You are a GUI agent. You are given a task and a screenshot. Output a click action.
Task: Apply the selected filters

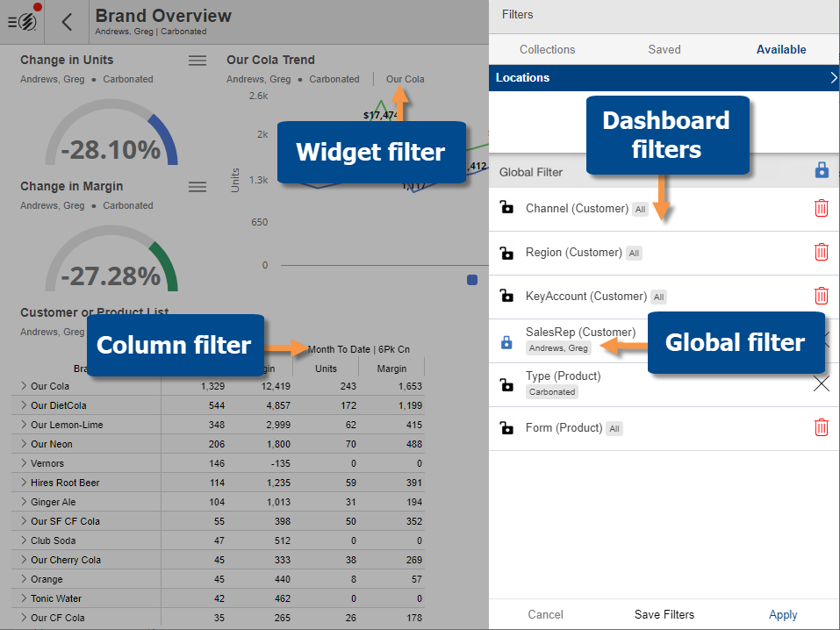[783, 614]
